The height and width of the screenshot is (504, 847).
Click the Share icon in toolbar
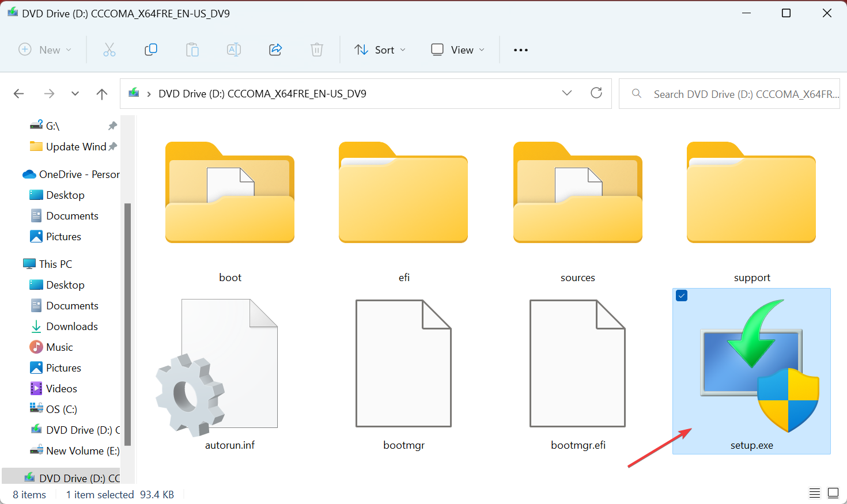point(275,50)
